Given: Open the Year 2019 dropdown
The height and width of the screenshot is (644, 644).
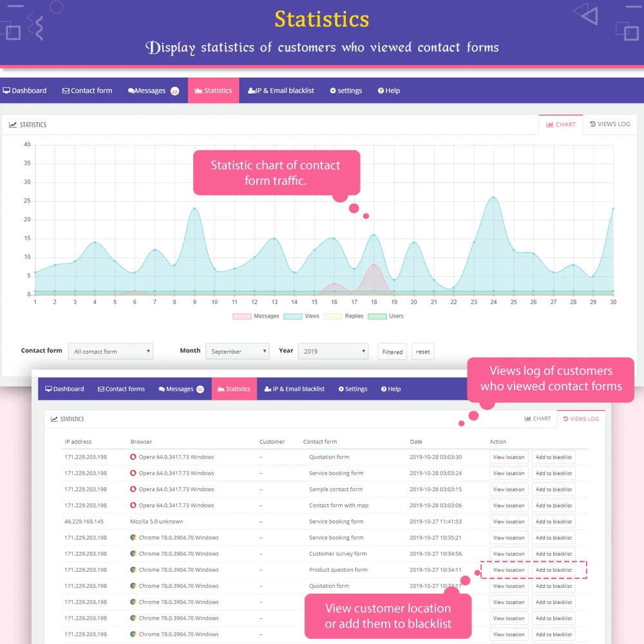Looking at the screenshot, I should 332,351.
